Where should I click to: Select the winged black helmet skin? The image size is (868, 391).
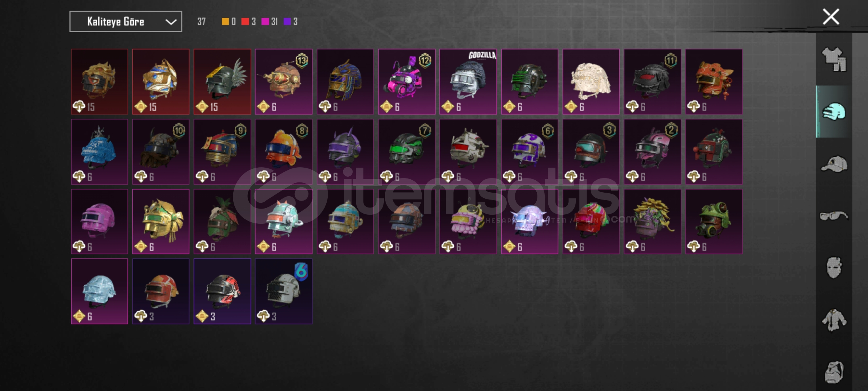(222, 82)
